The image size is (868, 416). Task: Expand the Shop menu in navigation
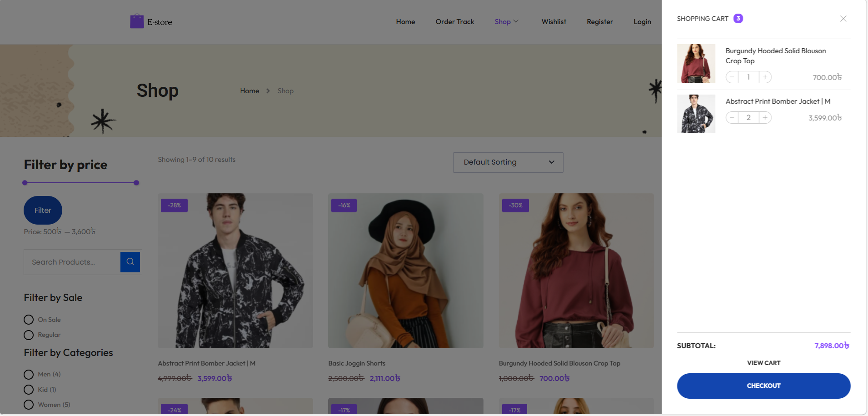506,22
